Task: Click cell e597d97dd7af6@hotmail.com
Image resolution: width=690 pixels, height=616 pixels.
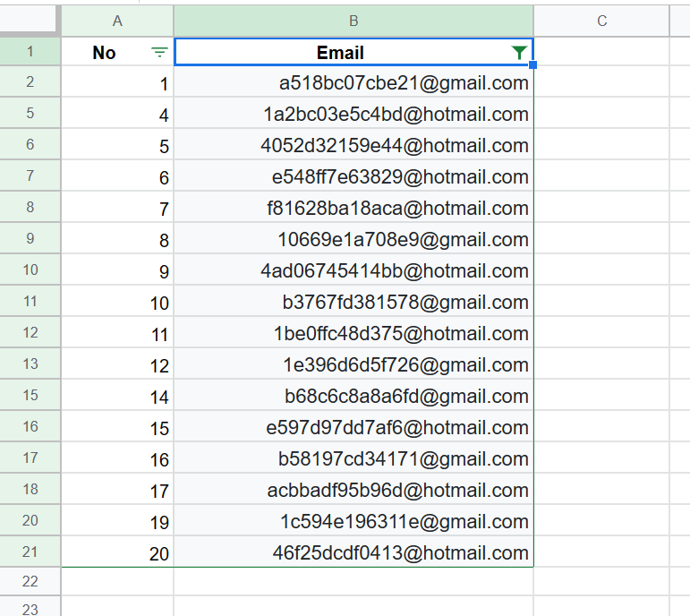Action: (354, 426)
